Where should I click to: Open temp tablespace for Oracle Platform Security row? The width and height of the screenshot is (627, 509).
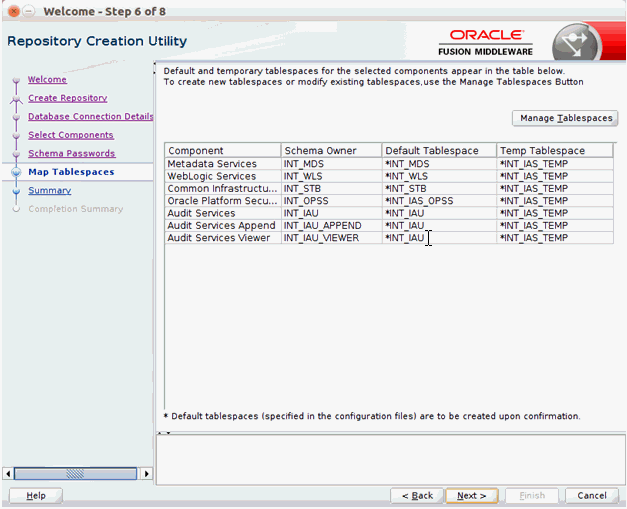[x=555, y=201]
